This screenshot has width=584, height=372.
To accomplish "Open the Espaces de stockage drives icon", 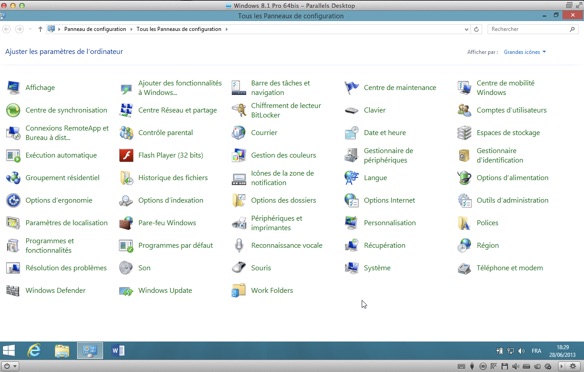I will (x=464, y=133).
